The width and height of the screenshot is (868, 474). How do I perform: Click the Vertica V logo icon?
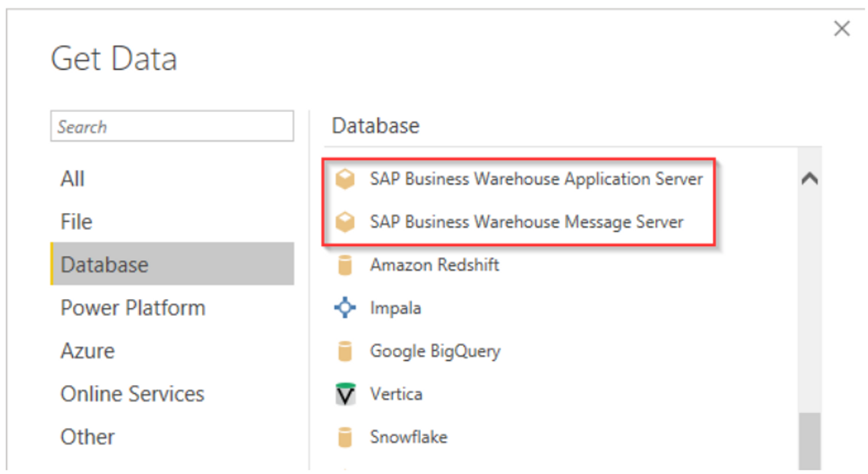coord(345,394)
